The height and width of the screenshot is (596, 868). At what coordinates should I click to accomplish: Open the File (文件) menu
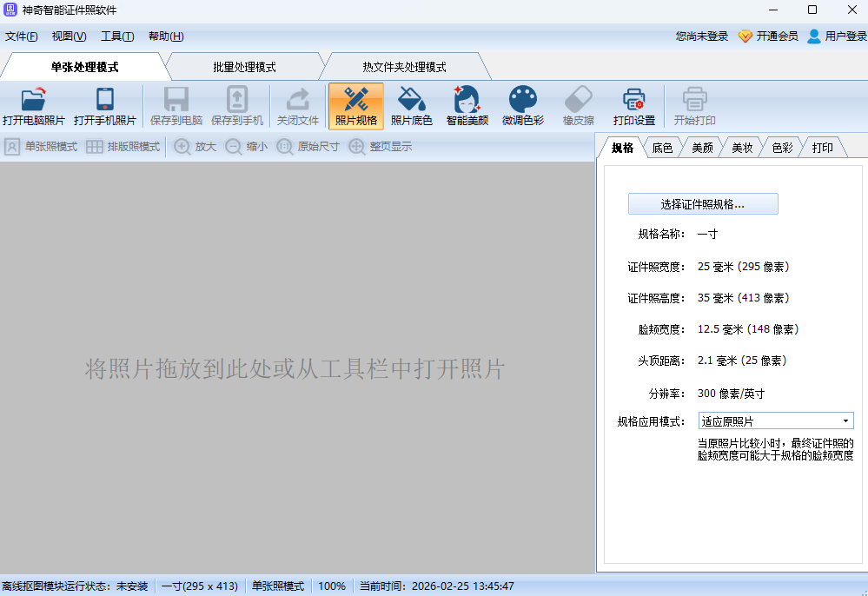tap(22, 36)
